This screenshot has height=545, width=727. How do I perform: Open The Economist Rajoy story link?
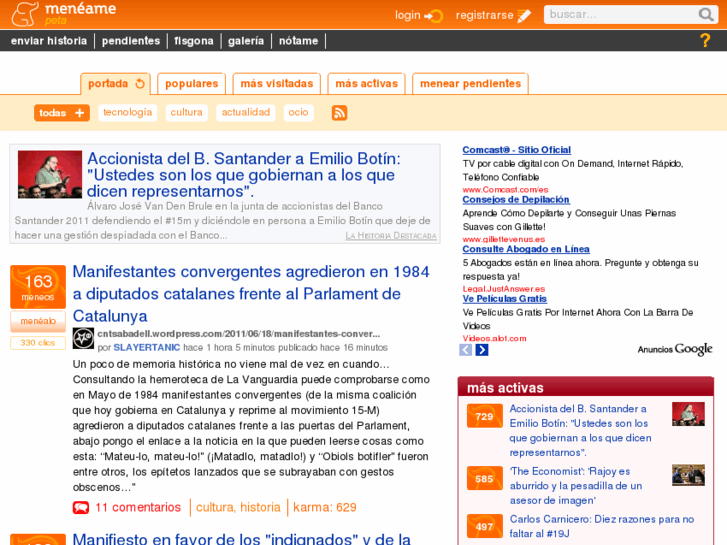(x=576, y=486)
